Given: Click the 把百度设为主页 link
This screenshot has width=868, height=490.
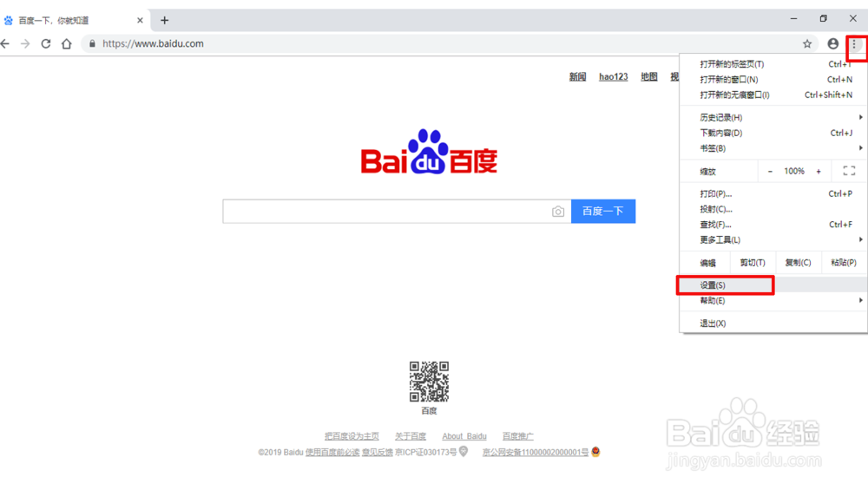Looking at the screenshot, I should [x=352, y=436].
